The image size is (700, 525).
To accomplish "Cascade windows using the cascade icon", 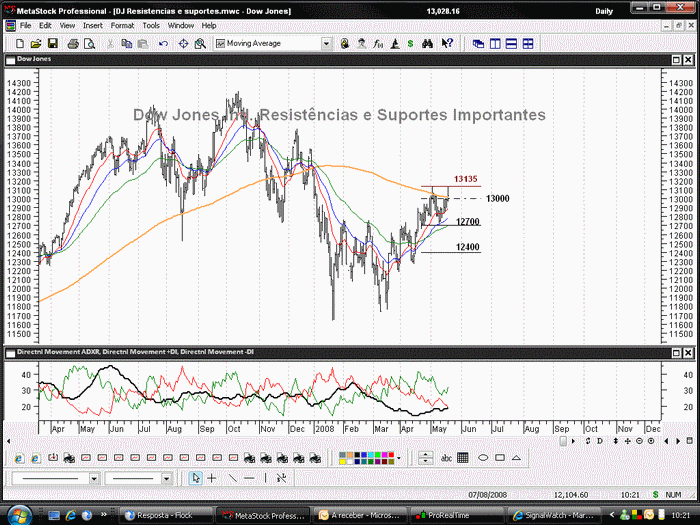I will [478, 44].
